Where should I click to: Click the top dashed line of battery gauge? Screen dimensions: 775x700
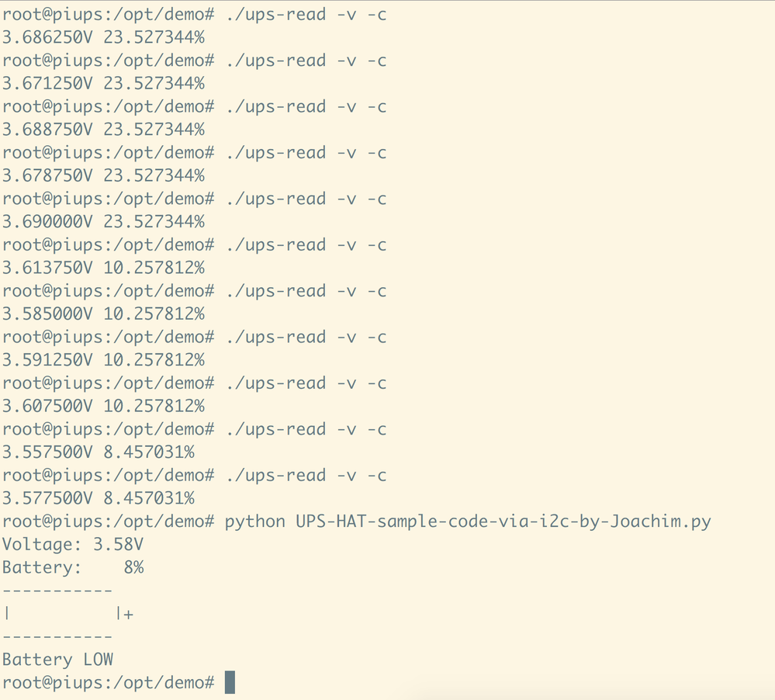point(57,591)
